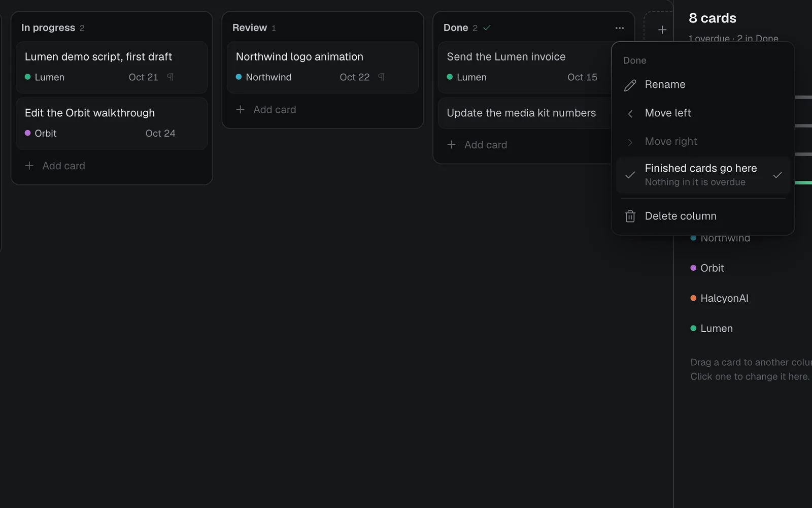Click the plus icon in Review column Add card
This screenshot has height=508, width=812.
(x=241, y=110)
